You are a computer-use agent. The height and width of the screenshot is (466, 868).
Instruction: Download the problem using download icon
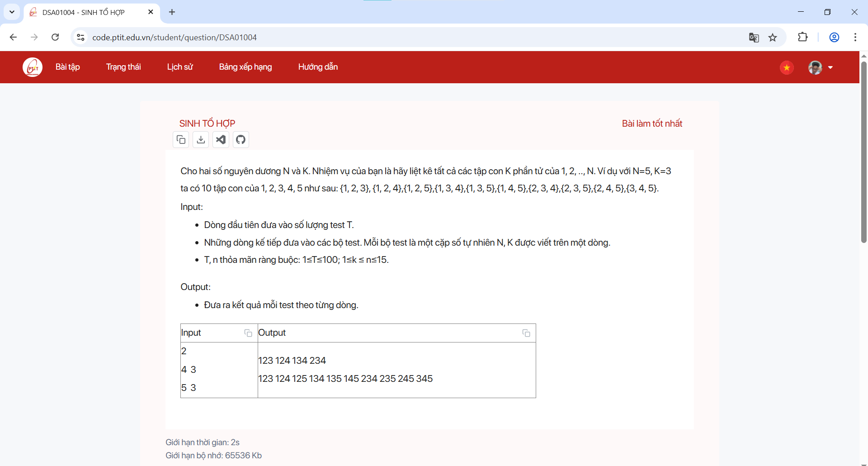200,139
